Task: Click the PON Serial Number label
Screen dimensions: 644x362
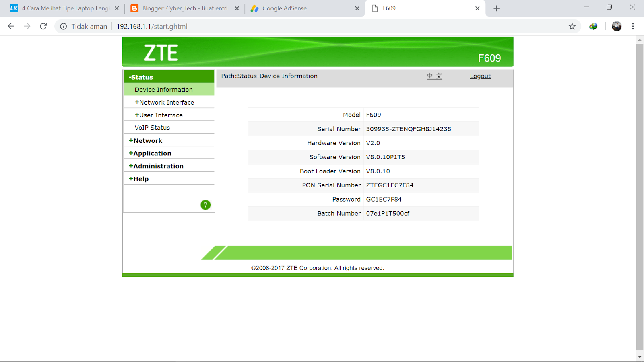Action: tap(332, 185)
